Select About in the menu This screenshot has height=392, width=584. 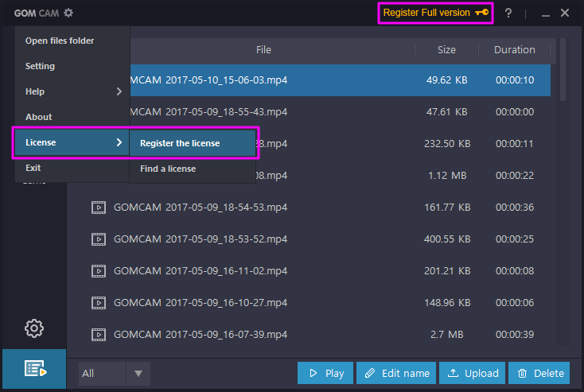[x=72, y=117]
